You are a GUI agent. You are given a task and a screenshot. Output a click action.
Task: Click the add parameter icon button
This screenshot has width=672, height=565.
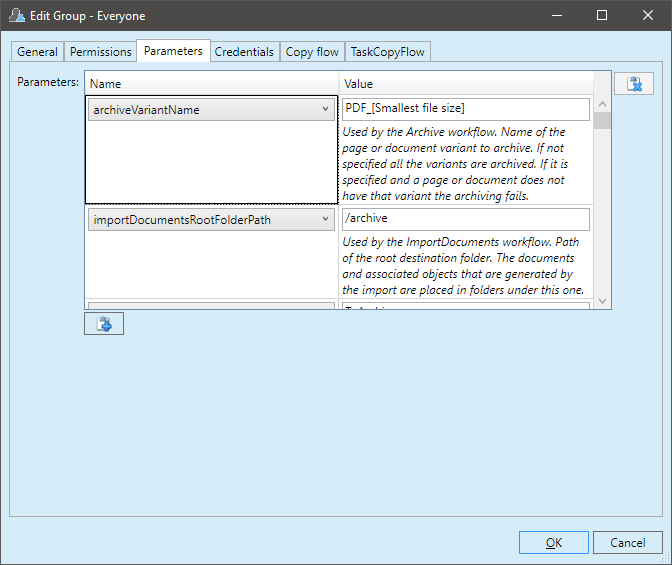click(x=104, y=324)
